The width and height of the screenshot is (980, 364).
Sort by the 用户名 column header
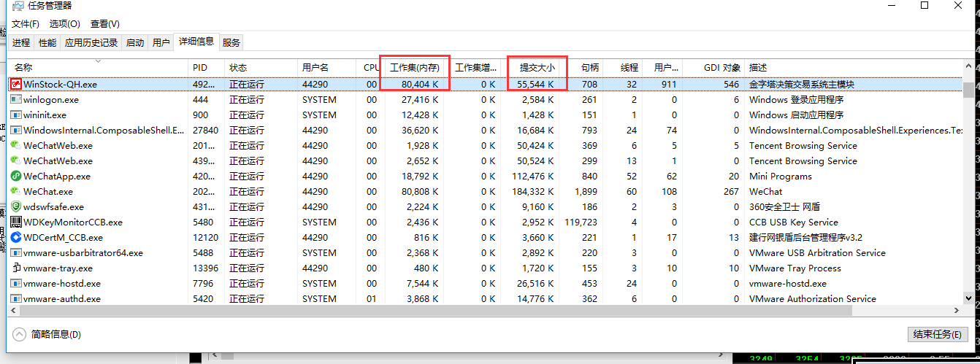tap(326, 67)
